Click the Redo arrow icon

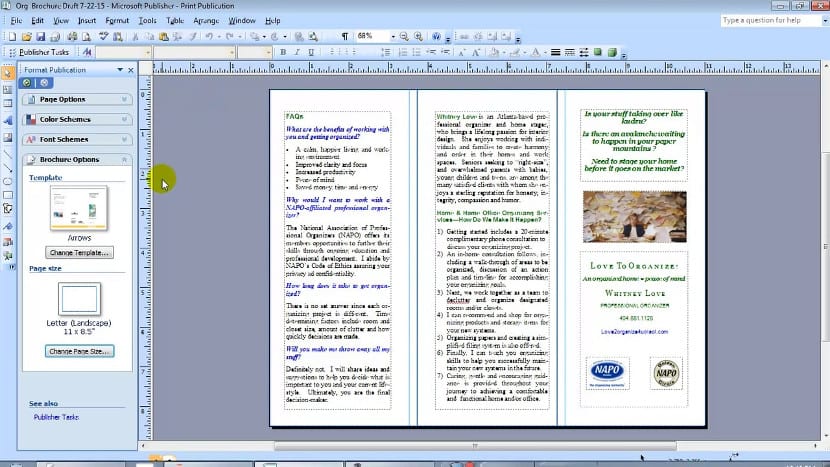pos(229,37)
